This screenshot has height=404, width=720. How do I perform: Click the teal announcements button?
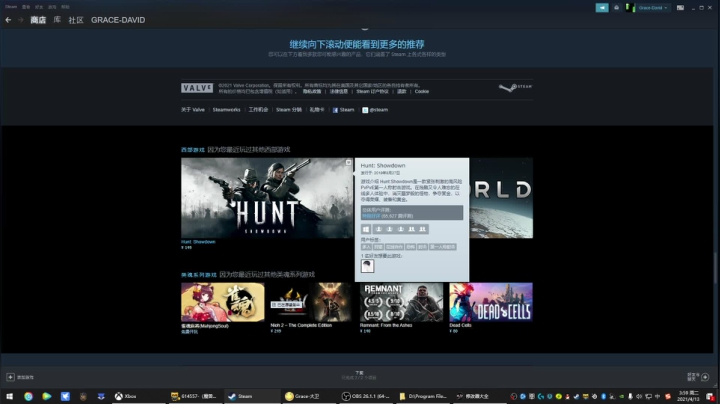pos(602,7)
